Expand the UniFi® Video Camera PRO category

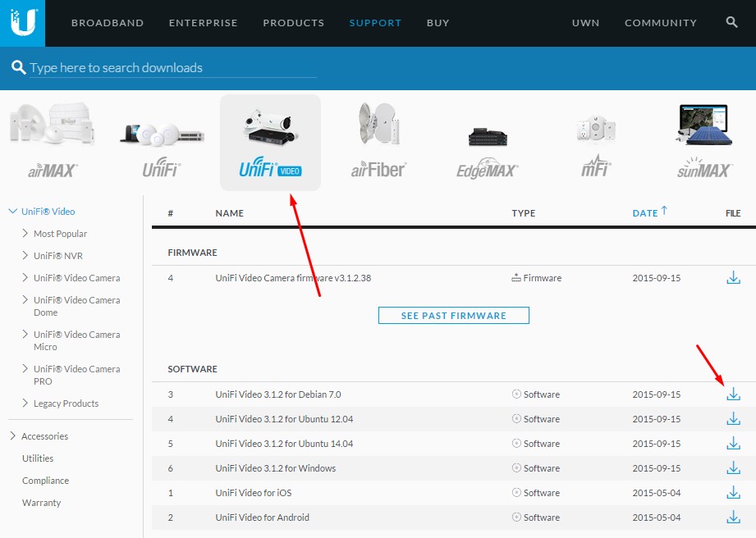(x=25, y=368)
